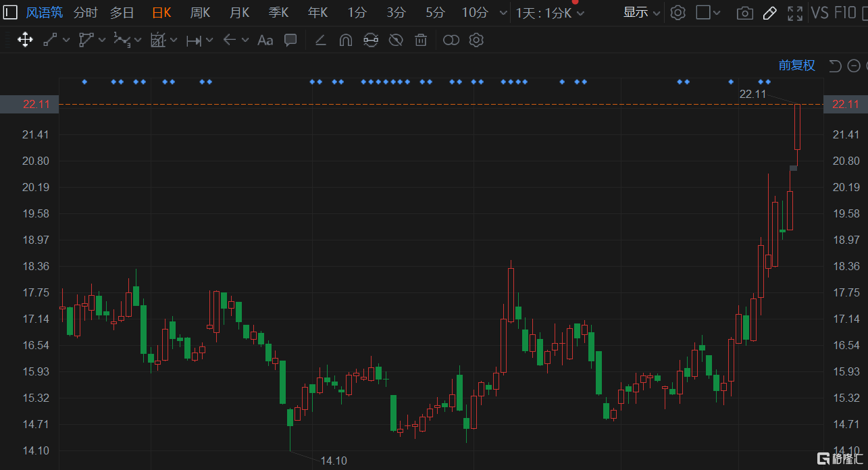
Task: Toggle the left sidebar panel icon
Action: (x=11, y=12)
